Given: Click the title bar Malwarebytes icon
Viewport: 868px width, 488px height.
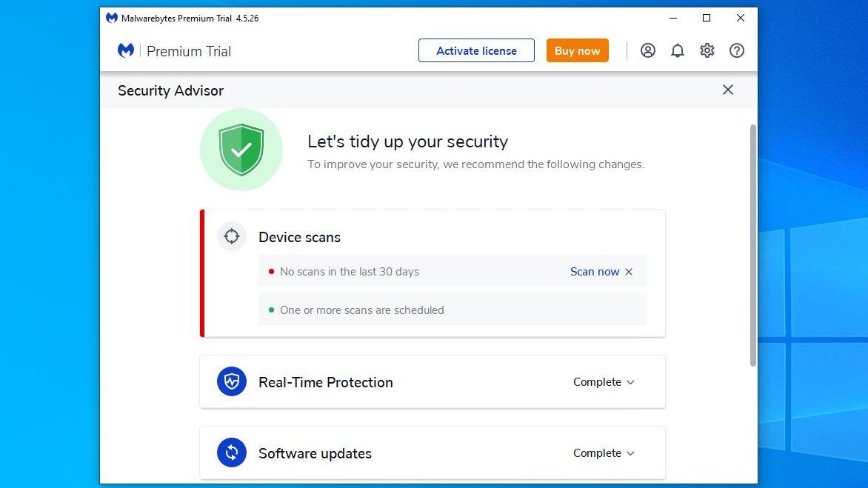Looking at the screenshot, I should tap(111, 18).
